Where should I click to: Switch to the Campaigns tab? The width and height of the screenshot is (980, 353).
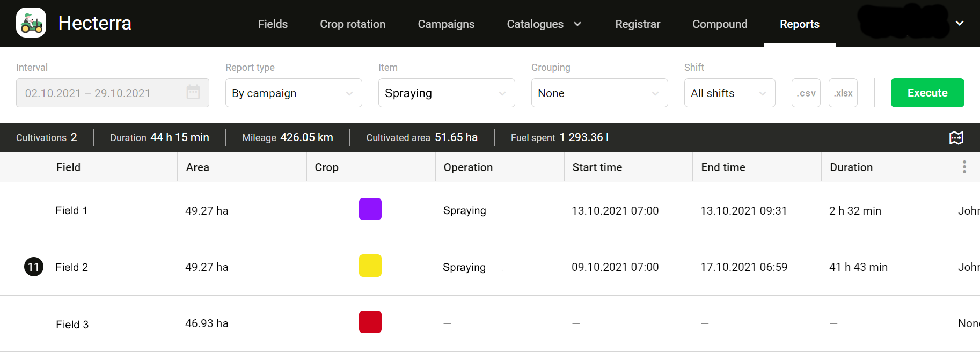pyautogui.click(x=446, y=24)
